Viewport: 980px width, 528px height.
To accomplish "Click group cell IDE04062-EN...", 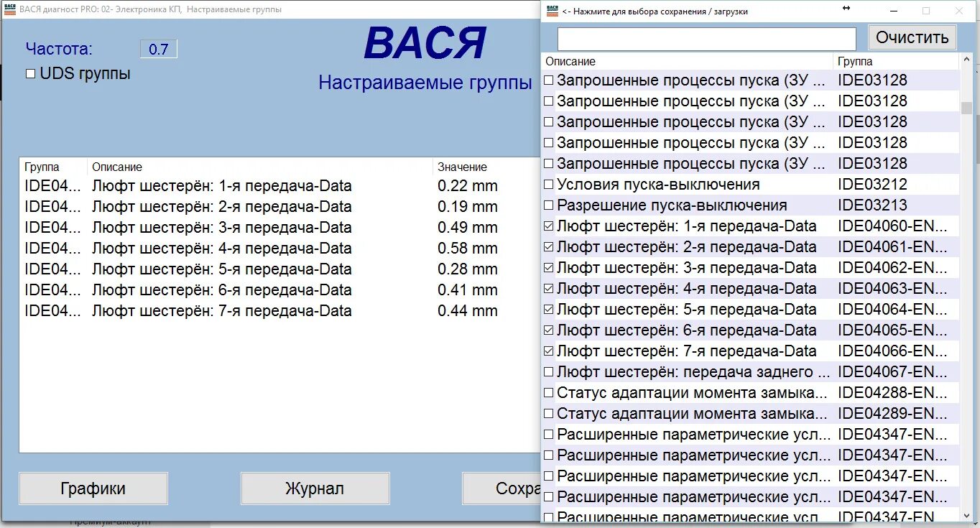I will point(892,268).
